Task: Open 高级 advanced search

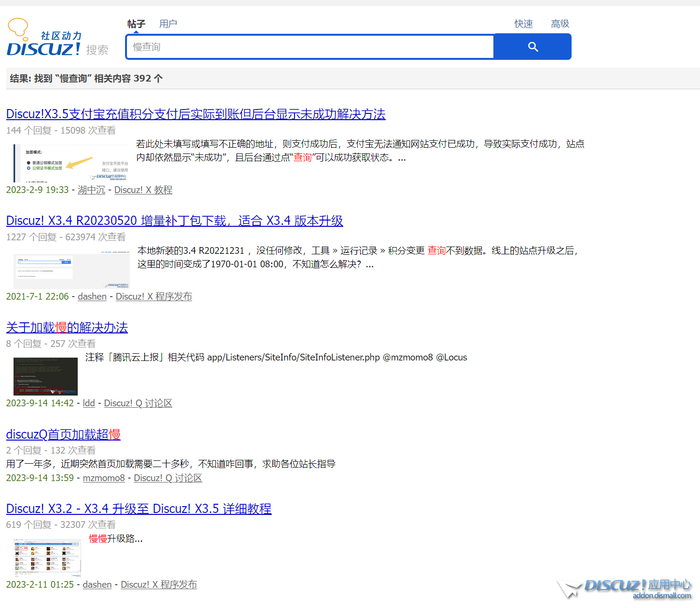Action: (x=560, y=24)
